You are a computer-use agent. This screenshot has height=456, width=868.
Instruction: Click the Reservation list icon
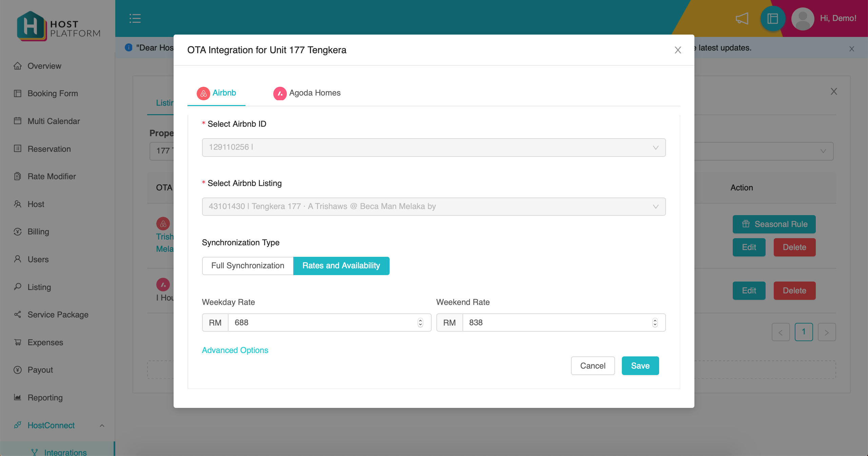point(18,149)
